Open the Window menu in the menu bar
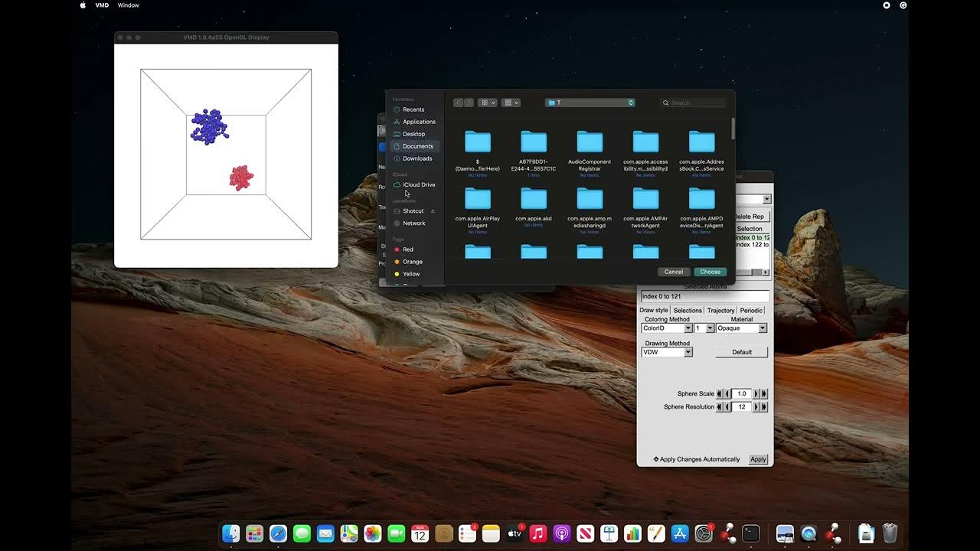Screen dimensions: 980x551 coord(129,5)
